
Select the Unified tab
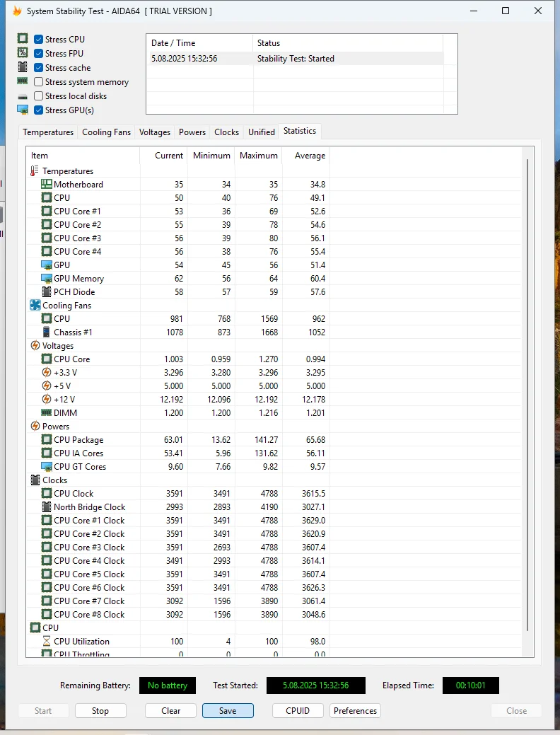[262, 132]
